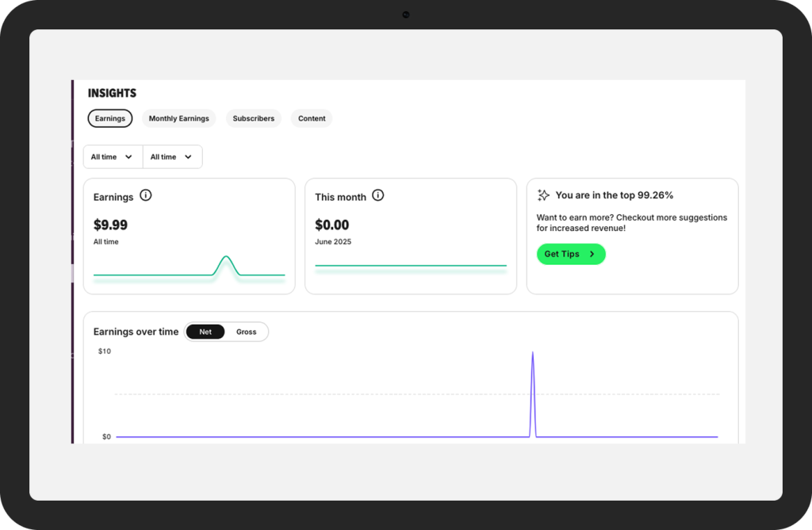Click the sparkle icon by top 99.26%
Viewport: 812px width, 530px height.
tap(543, 195)
